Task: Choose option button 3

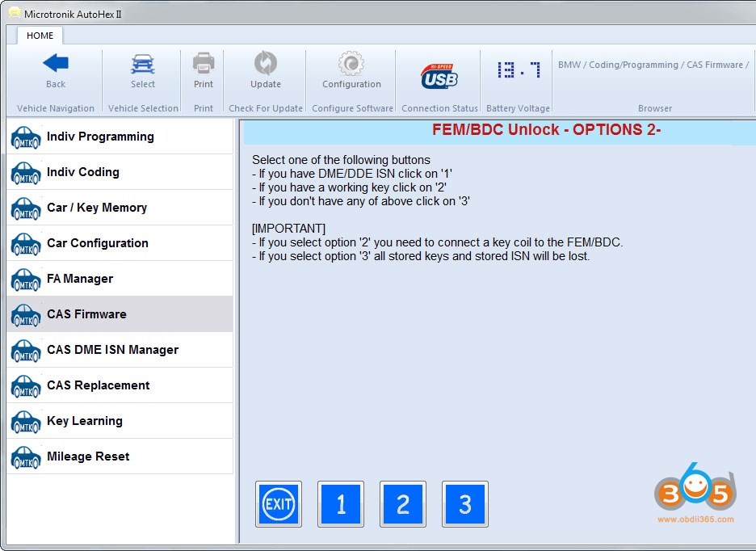Action: point(465,504)
